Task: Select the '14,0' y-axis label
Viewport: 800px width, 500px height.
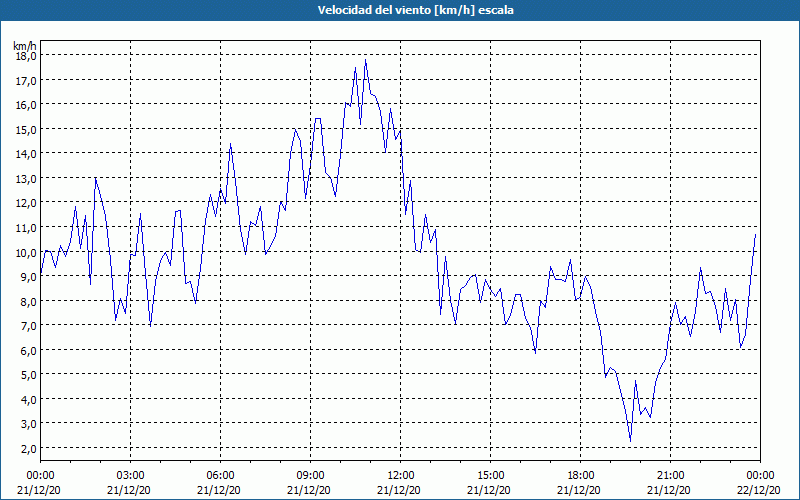Action: point(26,154)
